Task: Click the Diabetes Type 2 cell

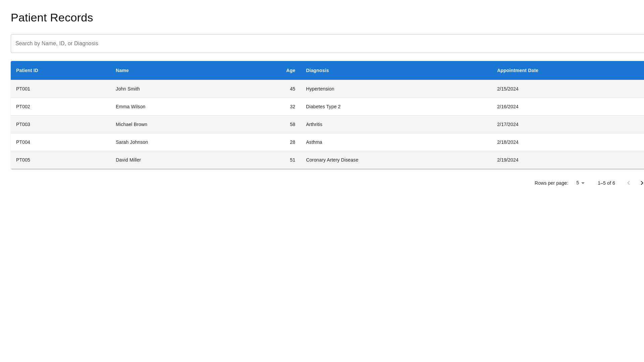Action: pyautogui.click(x=323, y=107)
